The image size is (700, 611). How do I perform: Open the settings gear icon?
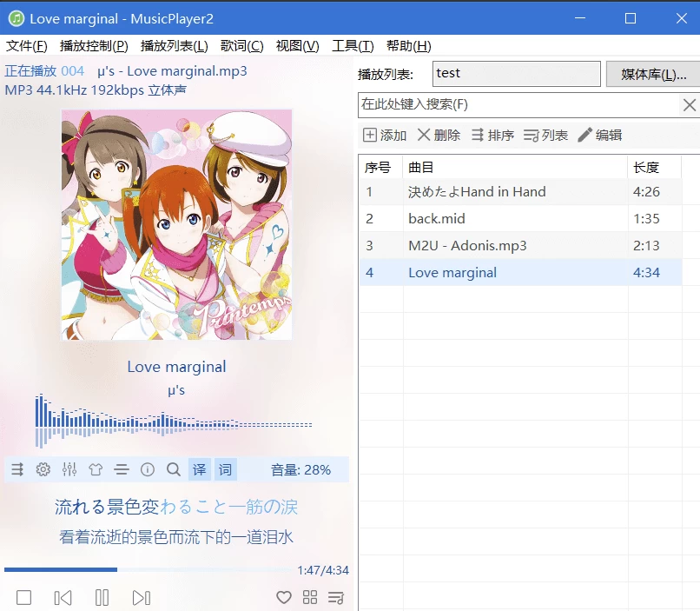click(43, 469)
